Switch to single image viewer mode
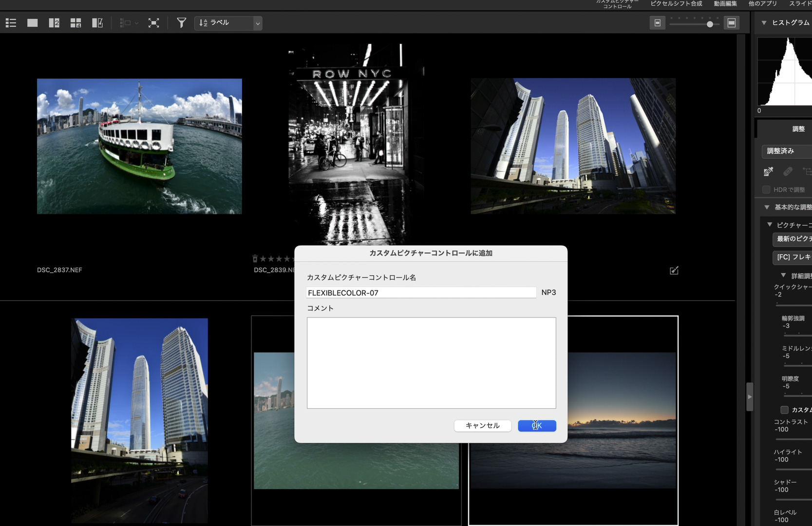812x526 pixels. tap(33, 23)
